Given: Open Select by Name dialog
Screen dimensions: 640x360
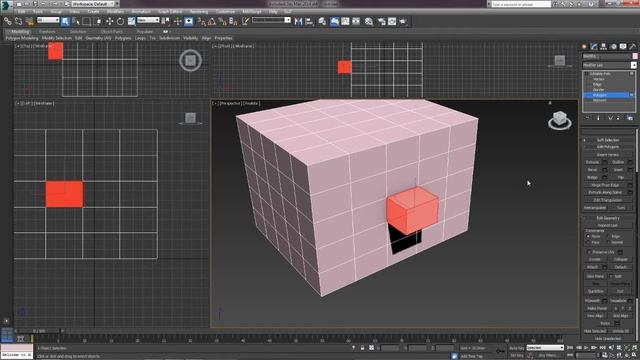Looking at the screenshot, I should click(x=76, y=21).
